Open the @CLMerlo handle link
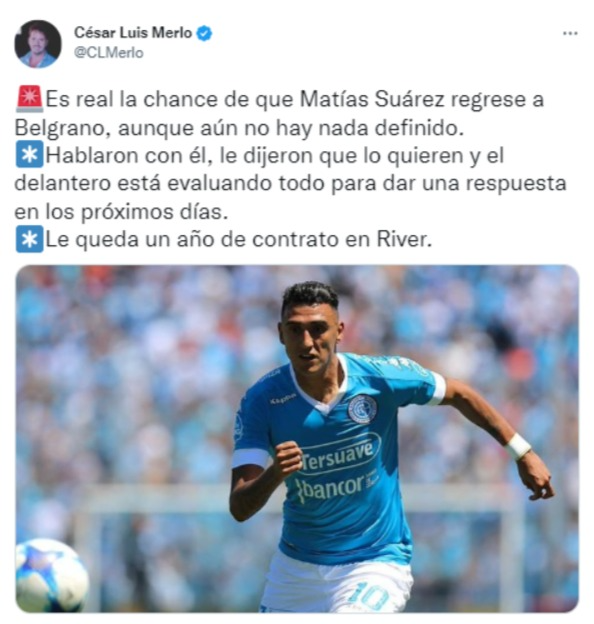The height and width of the screenshot is (624, 594). [109, 53]
